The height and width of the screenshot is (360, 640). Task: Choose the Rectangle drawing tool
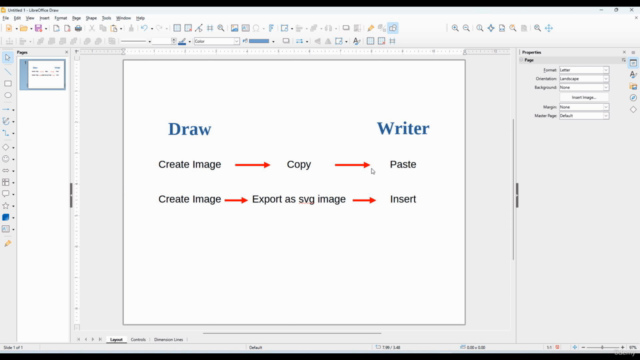[8, 83]
